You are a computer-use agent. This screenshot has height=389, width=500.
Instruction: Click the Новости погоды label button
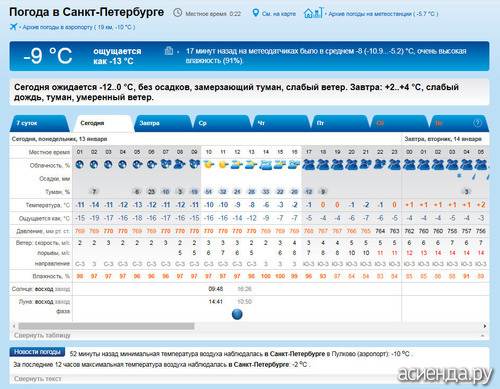click(37, 352)
